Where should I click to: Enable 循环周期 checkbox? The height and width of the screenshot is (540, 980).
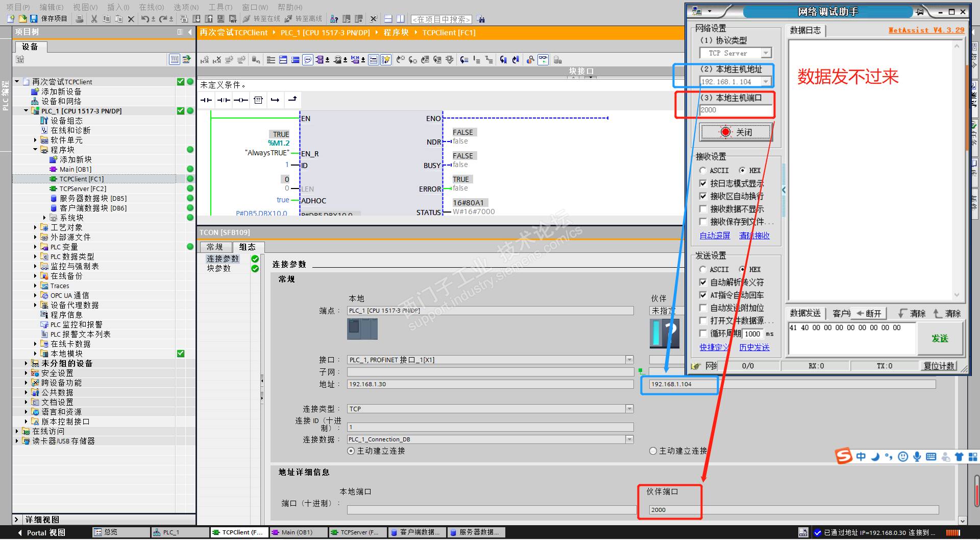703,334
